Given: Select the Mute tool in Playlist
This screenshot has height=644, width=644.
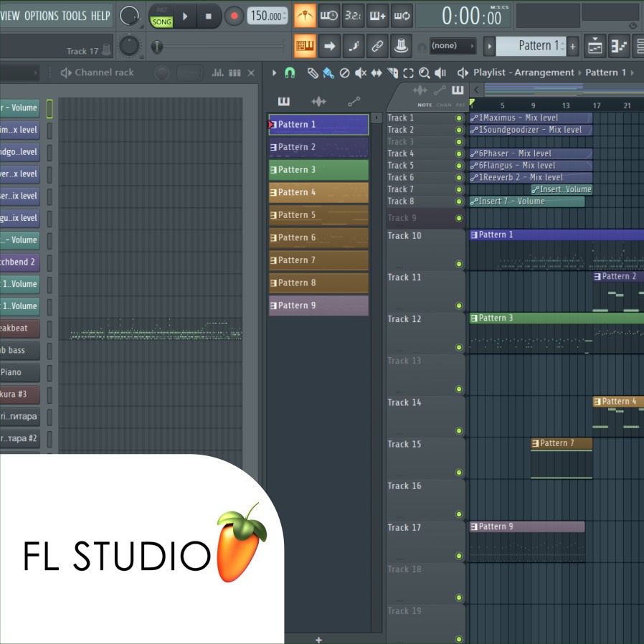Looking at the screenshot, I should (360, 73).
